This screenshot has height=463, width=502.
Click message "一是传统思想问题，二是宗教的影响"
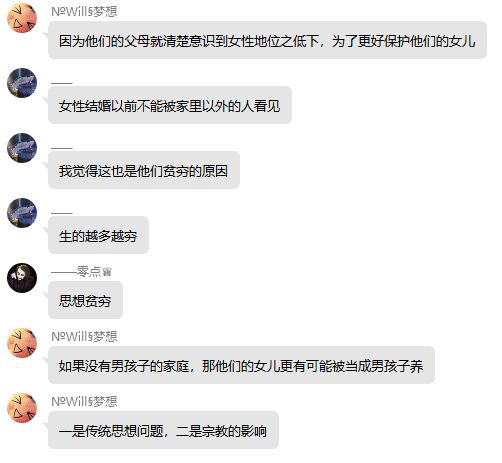163,430
